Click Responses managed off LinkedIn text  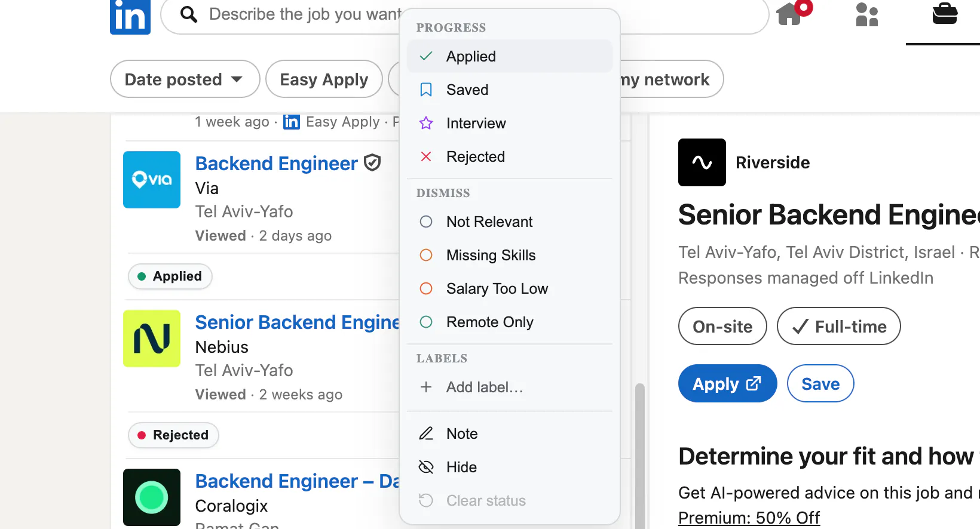[x=806, y=278]
